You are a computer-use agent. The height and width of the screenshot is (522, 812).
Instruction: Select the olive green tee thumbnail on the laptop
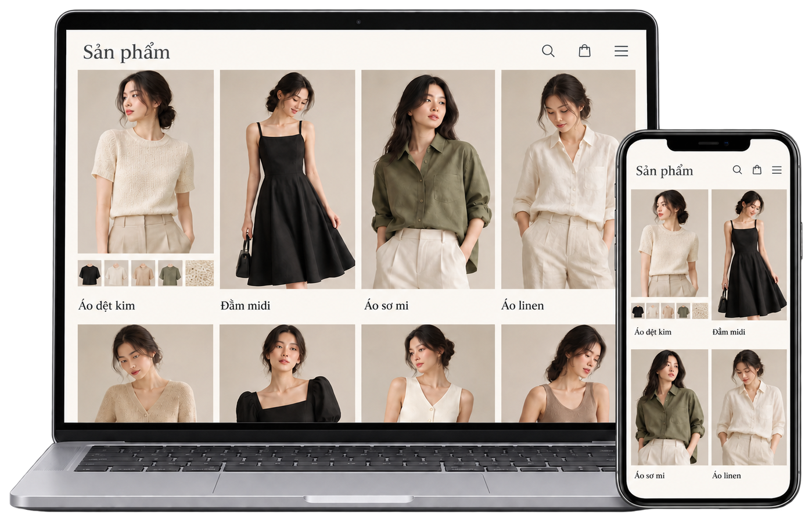(x=170, y=273)
